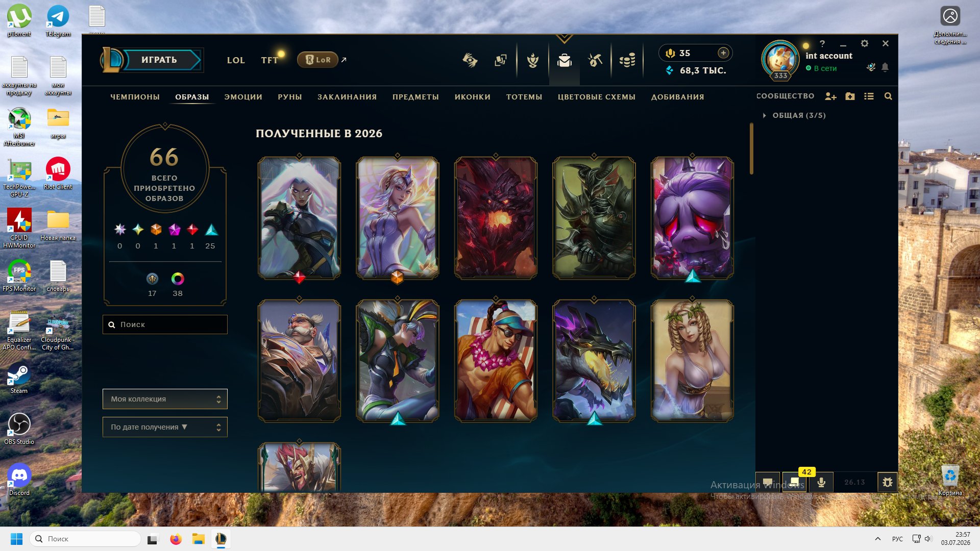Click the add RP plus button
This screenshot has height=551, width=980.
tap(723, 53)
